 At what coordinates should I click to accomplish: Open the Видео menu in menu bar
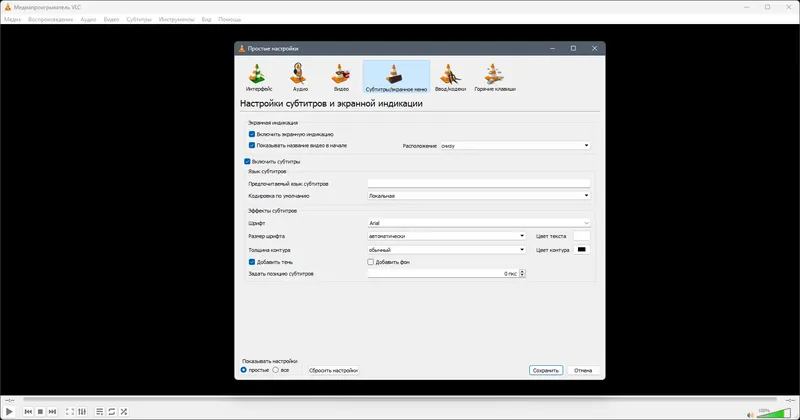pyautogui.click(x=111, y=19)
